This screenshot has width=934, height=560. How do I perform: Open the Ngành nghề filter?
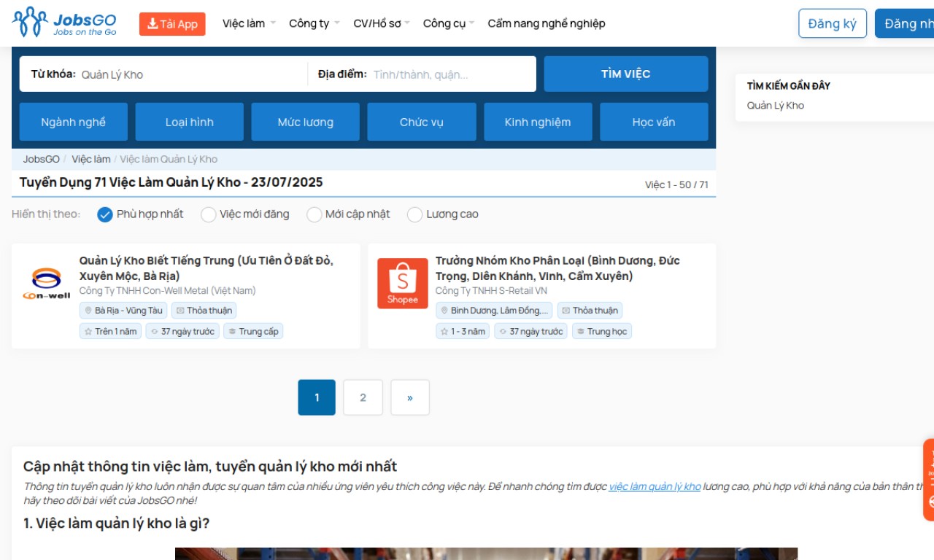tap(74, 122)
